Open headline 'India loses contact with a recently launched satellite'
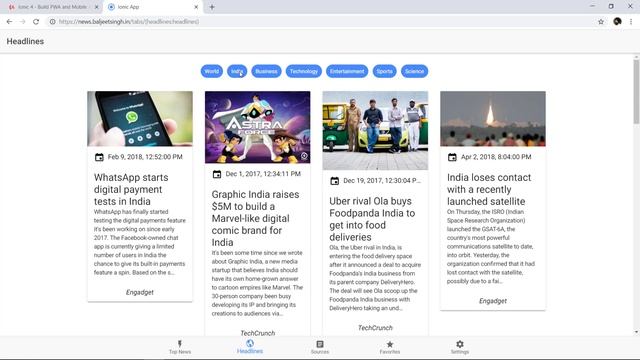 pos(489,189)
